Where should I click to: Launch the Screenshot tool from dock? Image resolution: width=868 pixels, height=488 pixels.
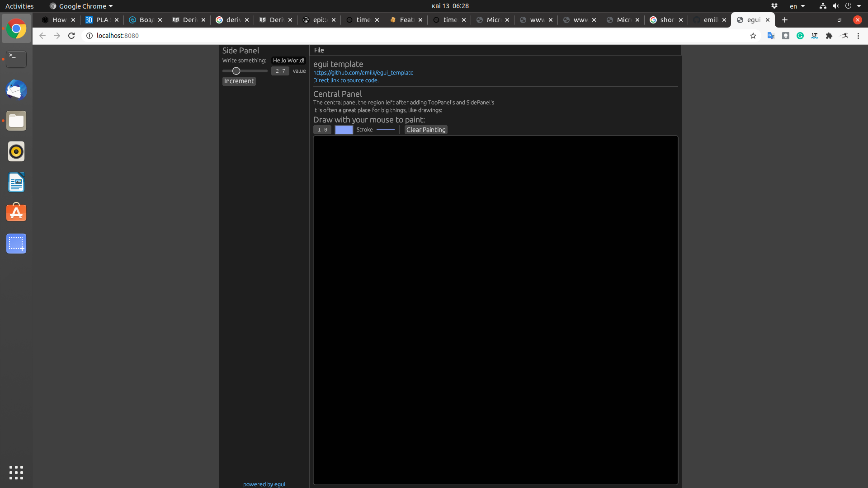(16, 244)
